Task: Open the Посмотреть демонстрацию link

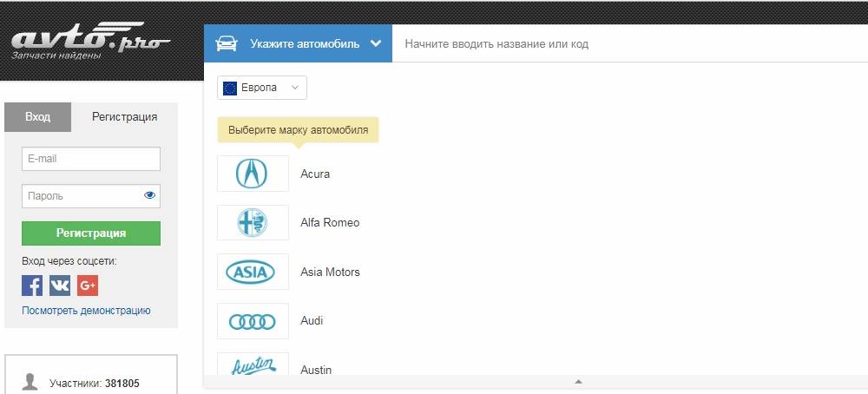Action: pos(86,311)
